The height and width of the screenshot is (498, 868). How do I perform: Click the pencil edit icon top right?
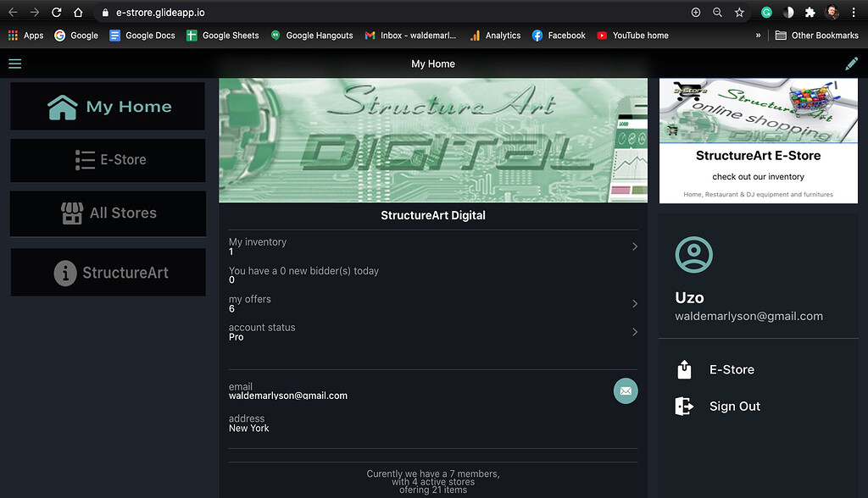pyautogui.click(x=852, y=63)
